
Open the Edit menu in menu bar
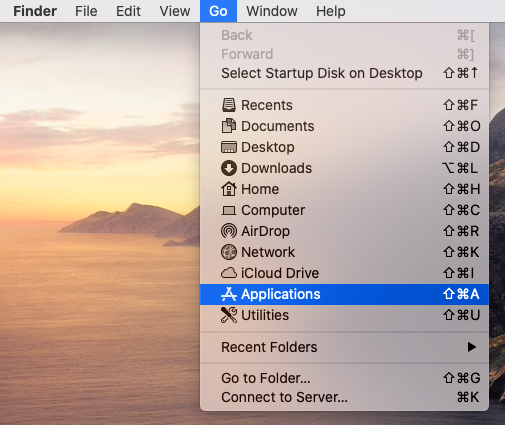pos(128,11)
